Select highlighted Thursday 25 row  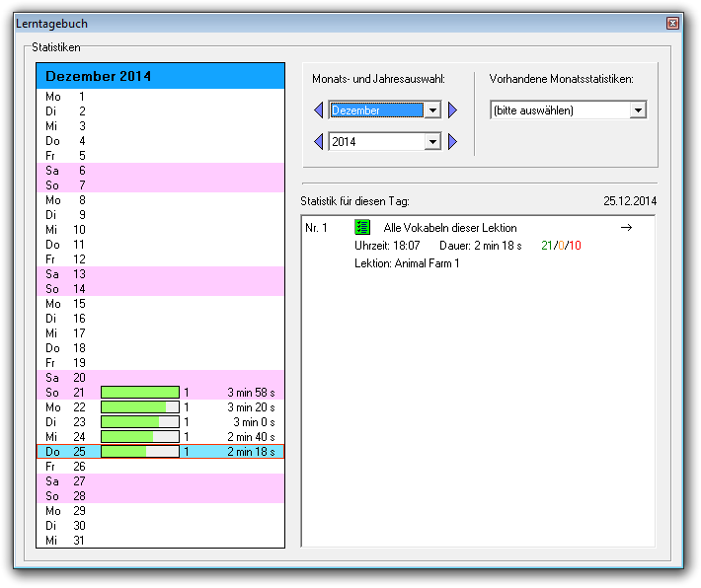click(160, 452)
